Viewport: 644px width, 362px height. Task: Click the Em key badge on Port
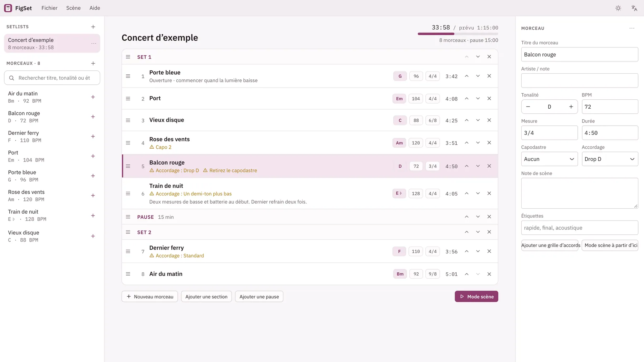click(x=399, y=99)
